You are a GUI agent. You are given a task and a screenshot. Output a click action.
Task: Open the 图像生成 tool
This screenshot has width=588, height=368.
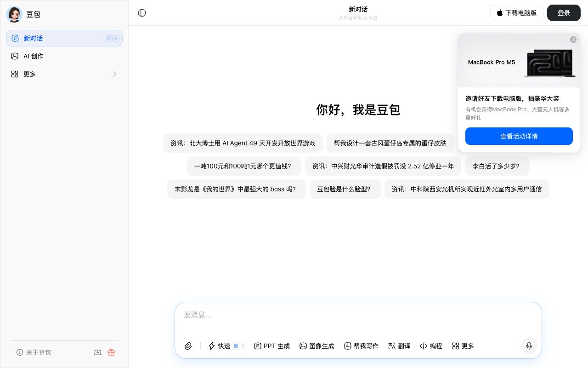[x=317, y=346]
